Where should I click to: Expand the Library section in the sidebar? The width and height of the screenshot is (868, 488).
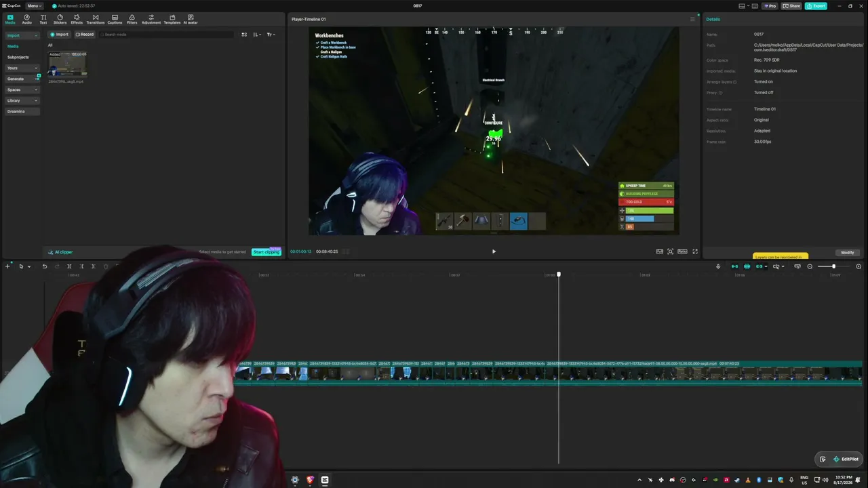click(22, 100)
